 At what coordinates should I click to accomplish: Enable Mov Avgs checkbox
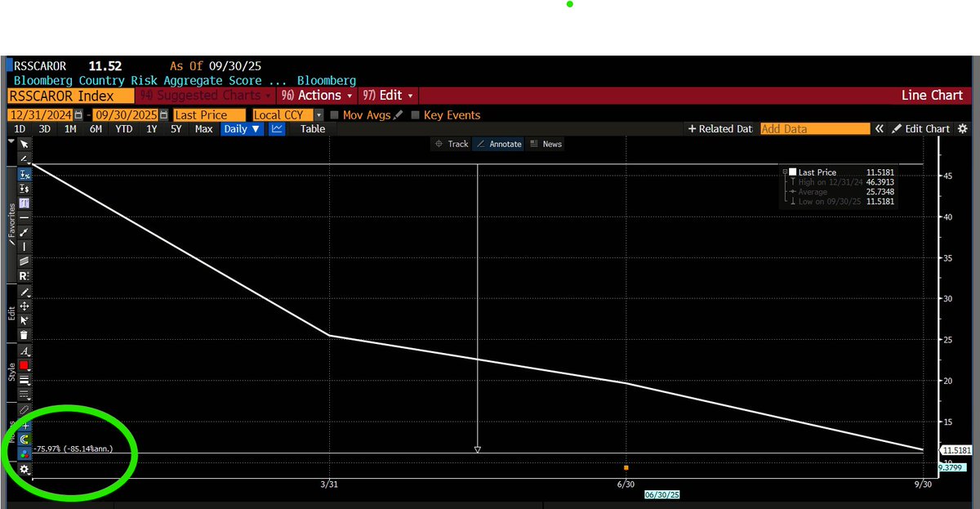335,115
